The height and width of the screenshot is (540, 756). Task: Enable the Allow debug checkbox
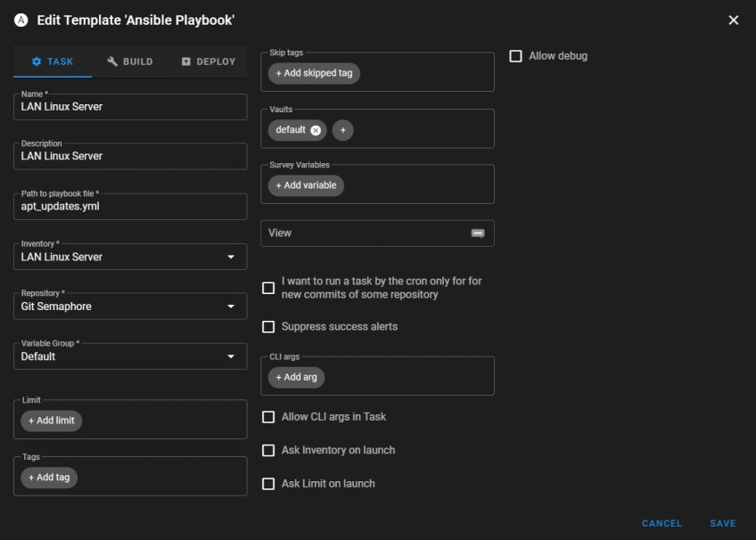(x=515, y=56)
